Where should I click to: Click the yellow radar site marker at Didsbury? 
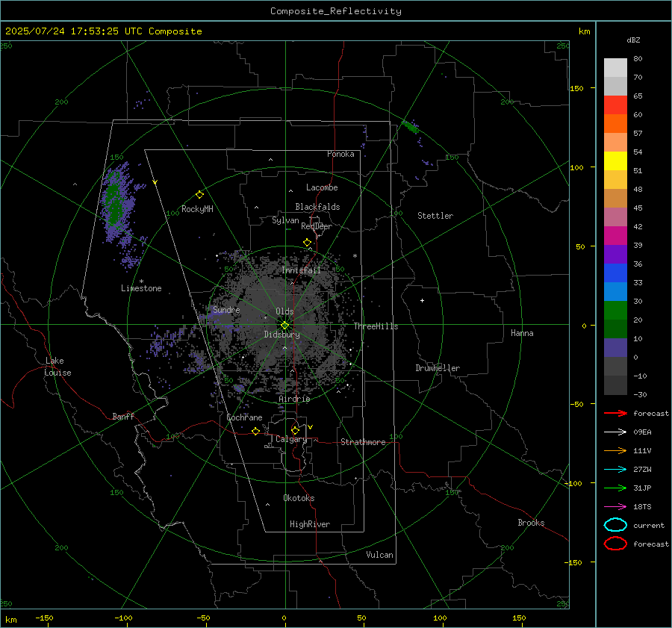click(x=284, y=326)
